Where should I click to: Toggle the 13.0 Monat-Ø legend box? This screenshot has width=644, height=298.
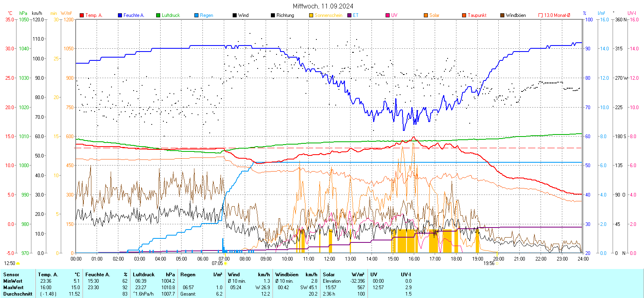pos(541,15)
